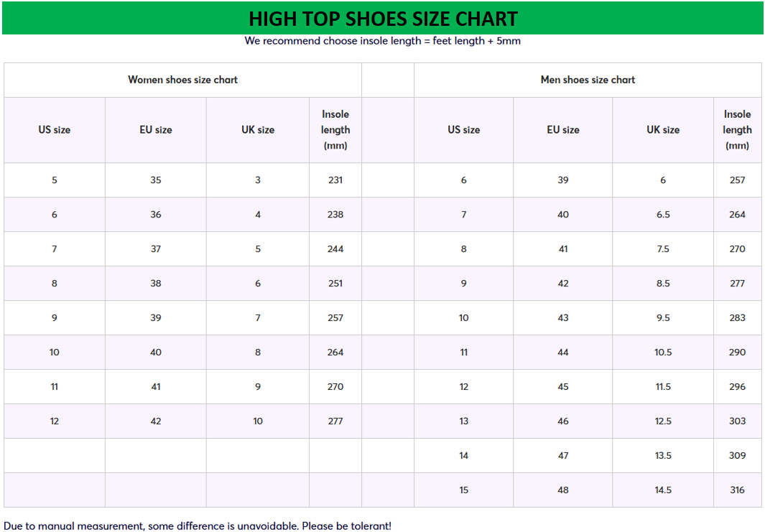Select the Women shoes size chart header
This screenshot has height=532, width=765.
pos(182,80)
